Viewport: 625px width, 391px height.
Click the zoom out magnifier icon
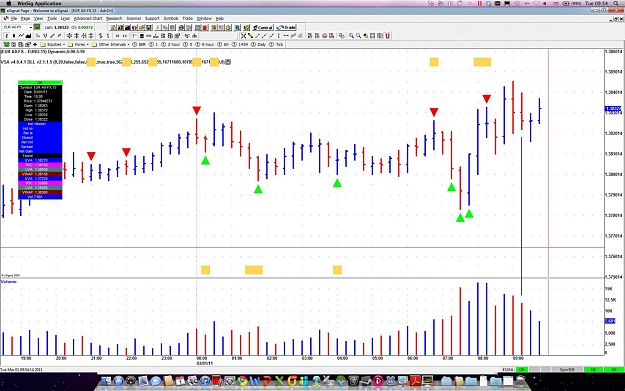click(359, 36)
